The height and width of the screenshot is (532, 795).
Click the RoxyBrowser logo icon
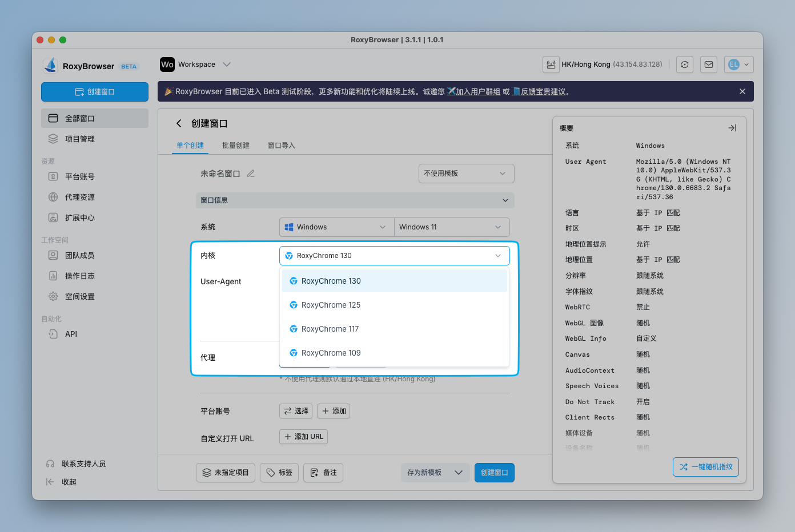coord(50,66)
